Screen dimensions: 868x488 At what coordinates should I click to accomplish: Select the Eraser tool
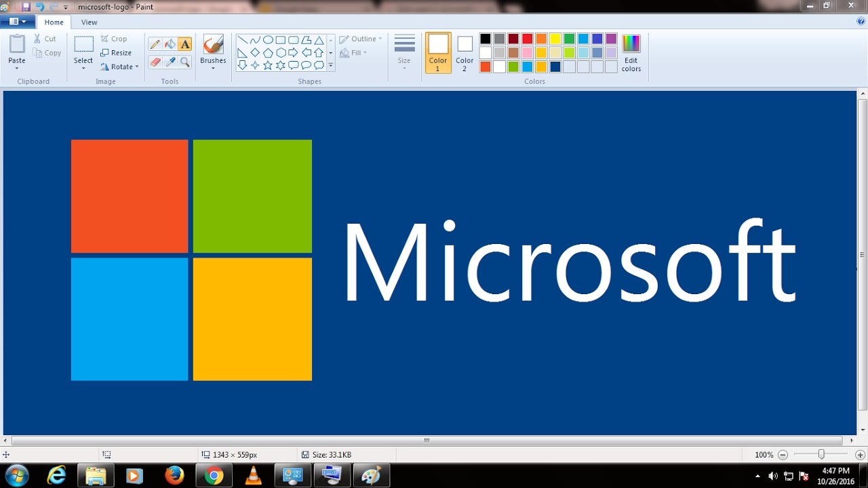tap(155, 62)
